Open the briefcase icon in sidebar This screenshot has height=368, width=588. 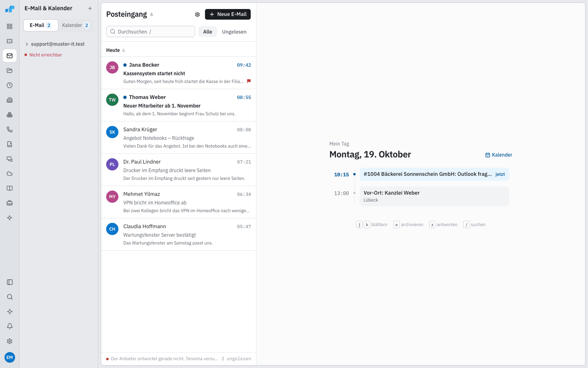click(10, 203)
